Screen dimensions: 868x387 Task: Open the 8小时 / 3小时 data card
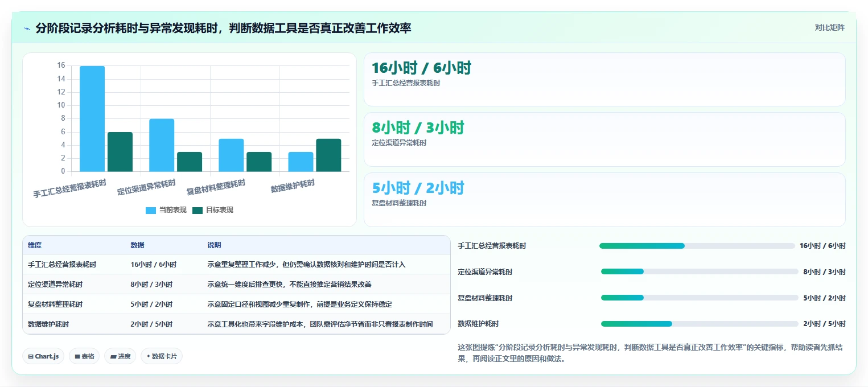604,139
